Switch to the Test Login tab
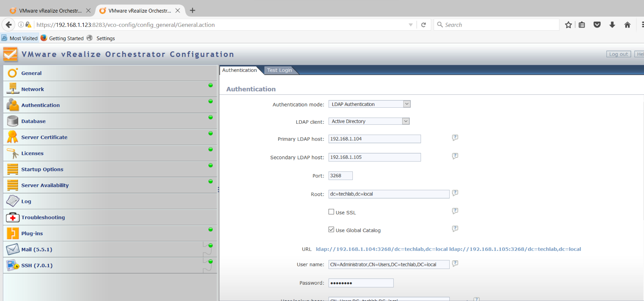Screen dimensions: 644x301 click(279, 70)
